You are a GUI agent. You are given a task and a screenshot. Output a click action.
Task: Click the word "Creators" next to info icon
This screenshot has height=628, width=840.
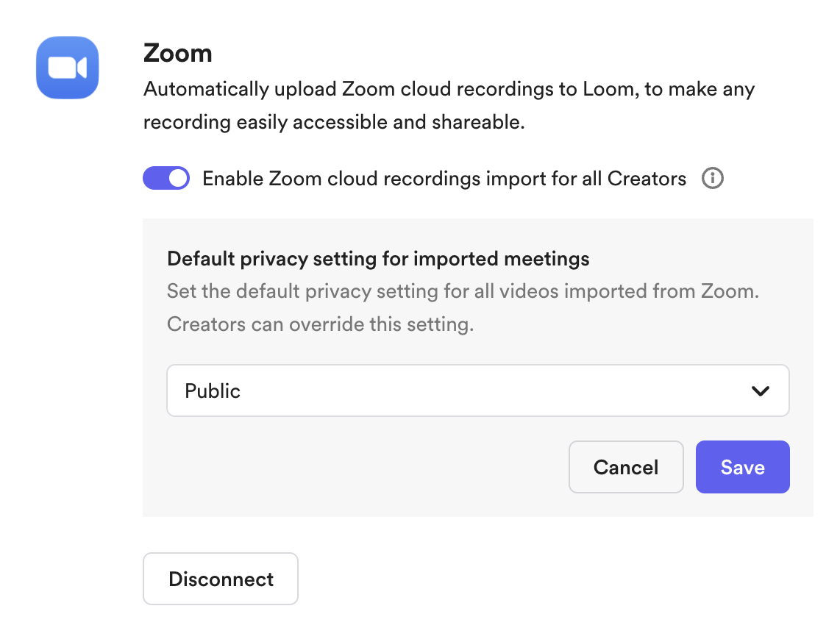pyautogui.click(x=647, y=179)
